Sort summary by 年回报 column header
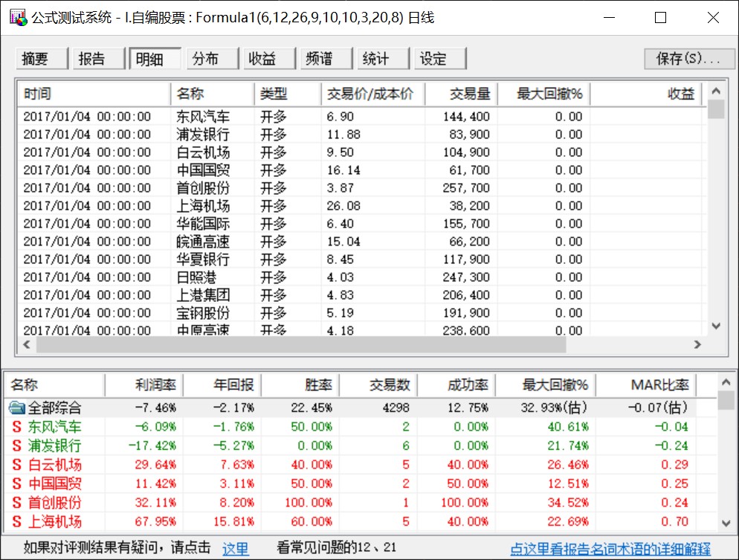This screenshot has height=560, width=739. pos(222,385)
